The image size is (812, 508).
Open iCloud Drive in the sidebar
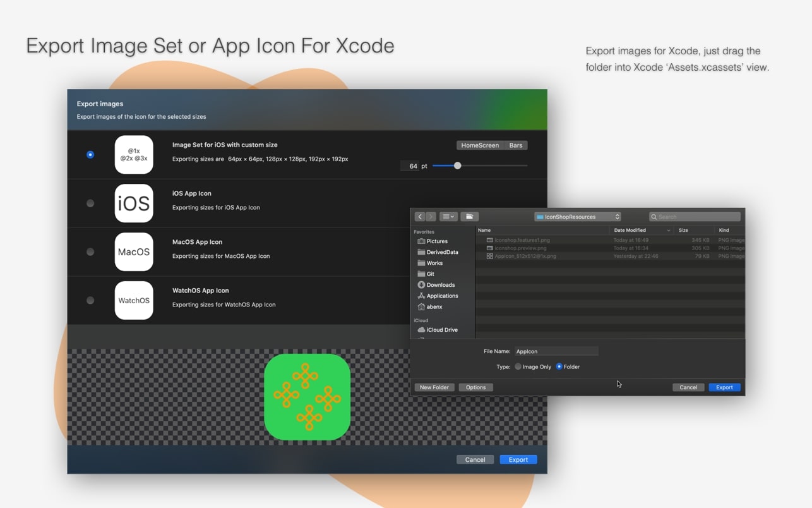tap(441, 330)
